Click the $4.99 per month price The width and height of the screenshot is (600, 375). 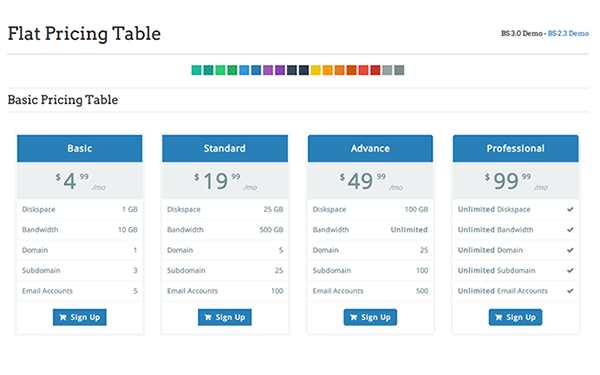click(x=80, y=181)
